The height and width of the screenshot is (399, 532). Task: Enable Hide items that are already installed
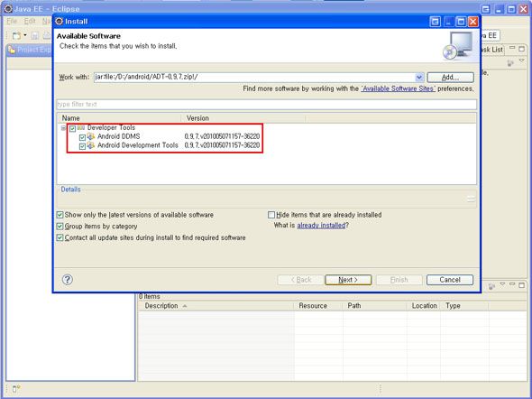click(271, 215)
